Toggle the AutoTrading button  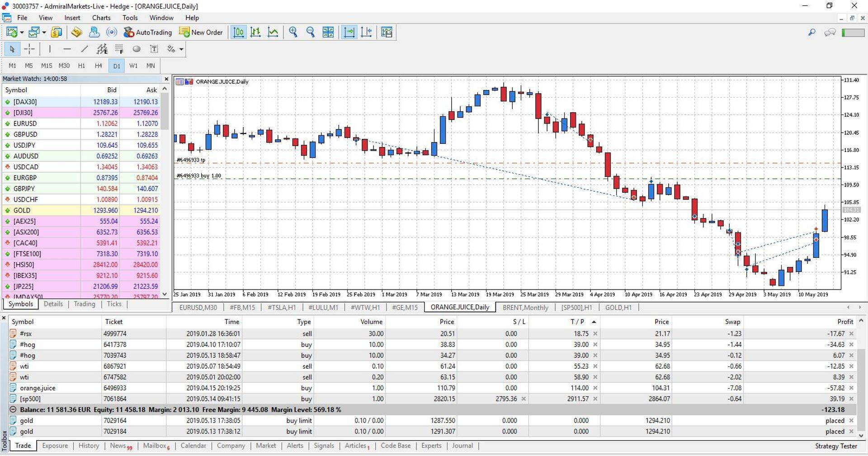point(148,32)
